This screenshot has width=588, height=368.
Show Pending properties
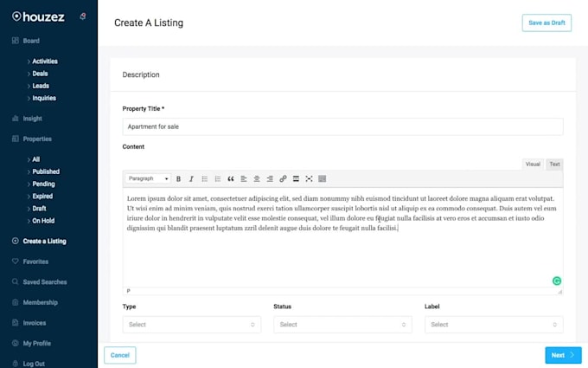pos(43,184)
